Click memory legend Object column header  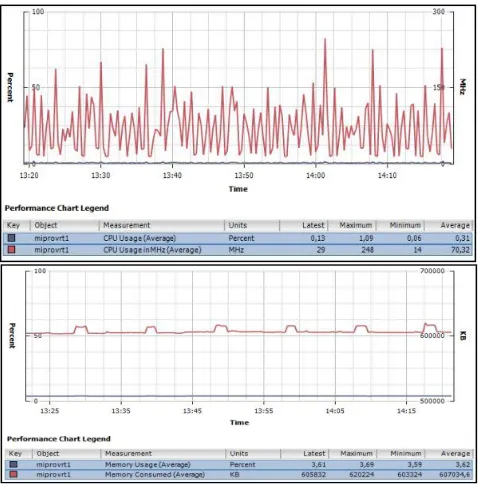pos(66,454)
